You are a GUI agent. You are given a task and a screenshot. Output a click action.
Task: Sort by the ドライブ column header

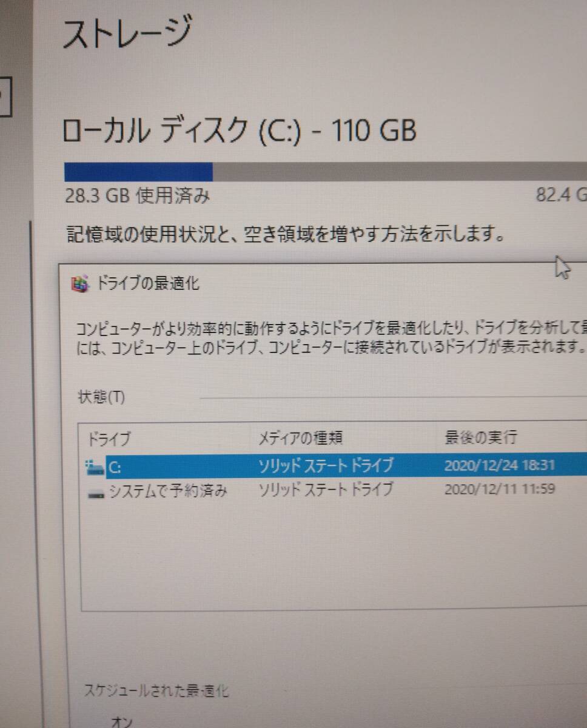click(x=110, y=439)
